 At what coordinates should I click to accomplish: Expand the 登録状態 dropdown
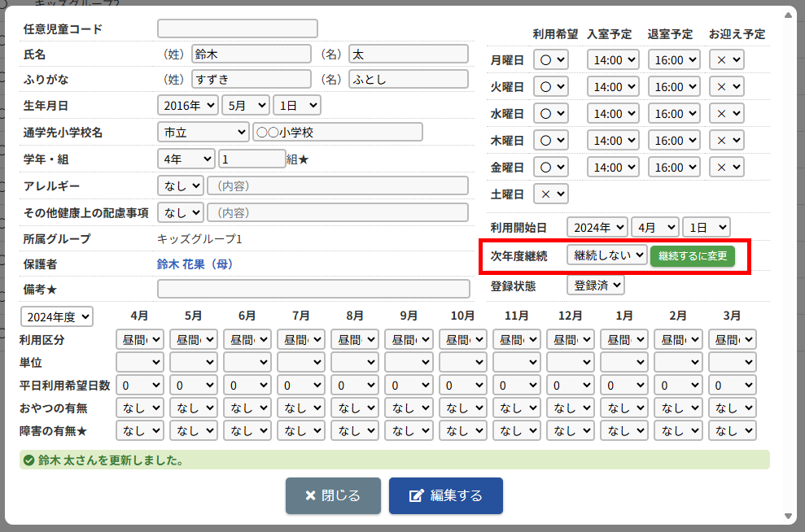(595, 286)
